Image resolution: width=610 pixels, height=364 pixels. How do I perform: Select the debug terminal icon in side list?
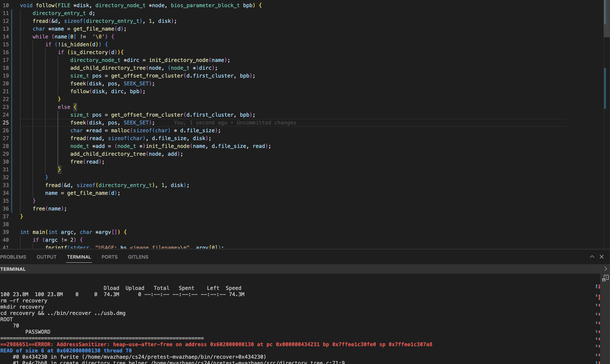pyautogui.click(x=605, y=278)
